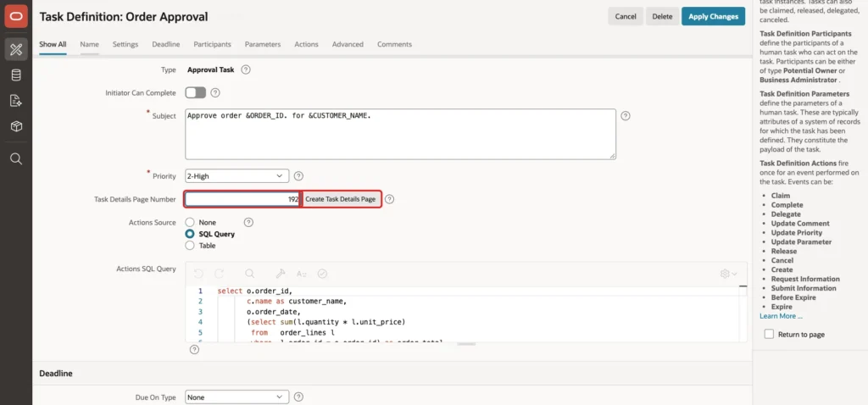Click Create Task Details Page button
Screen dimensions: 868x405
point(341,199)
